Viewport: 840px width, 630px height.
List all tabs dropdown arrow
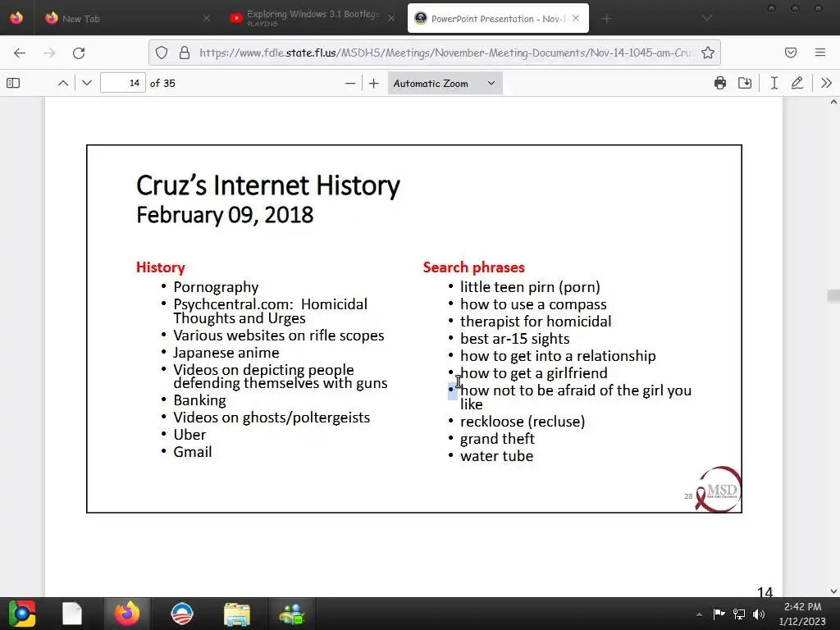[707, 18]
